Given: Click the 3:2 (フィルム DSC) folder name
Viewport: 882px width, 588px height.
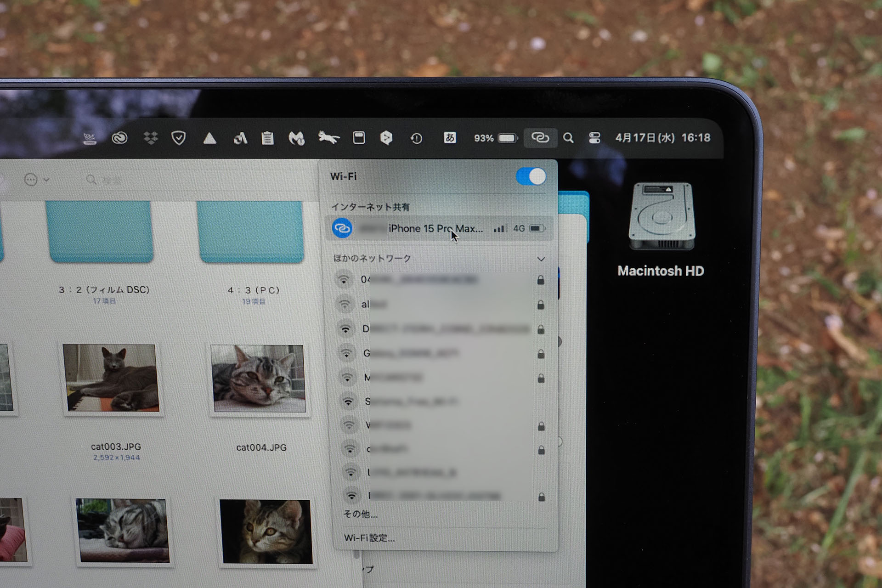Looking at the screenshot, I should tap(104, 290).
